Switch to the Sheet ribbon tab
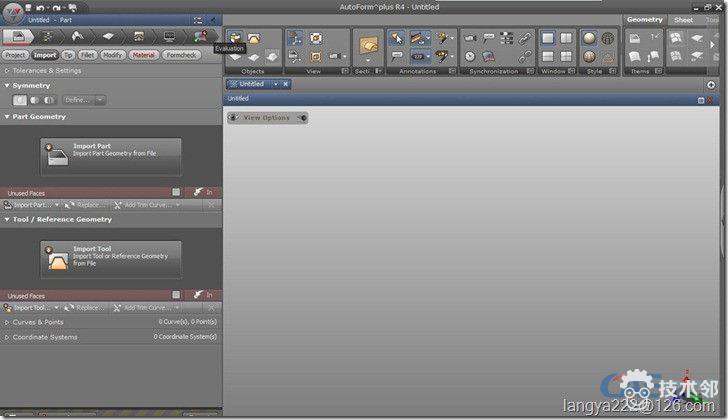 tap(683, 20)
